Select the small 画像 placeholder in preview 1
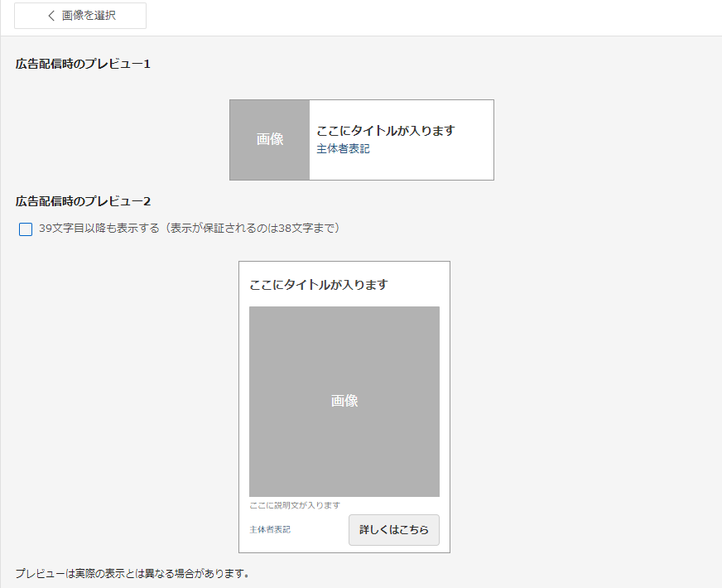 click(270, 140)
